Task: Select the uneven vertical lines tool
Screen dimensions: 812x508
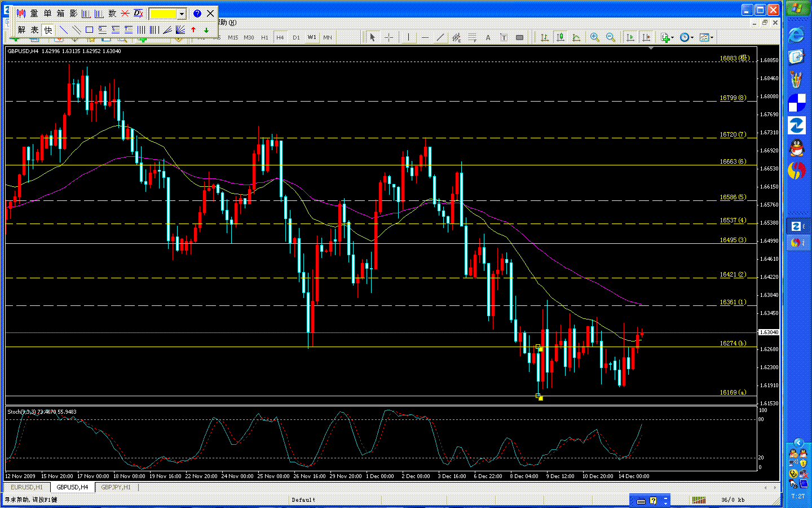Action: [x=155, y=30]
